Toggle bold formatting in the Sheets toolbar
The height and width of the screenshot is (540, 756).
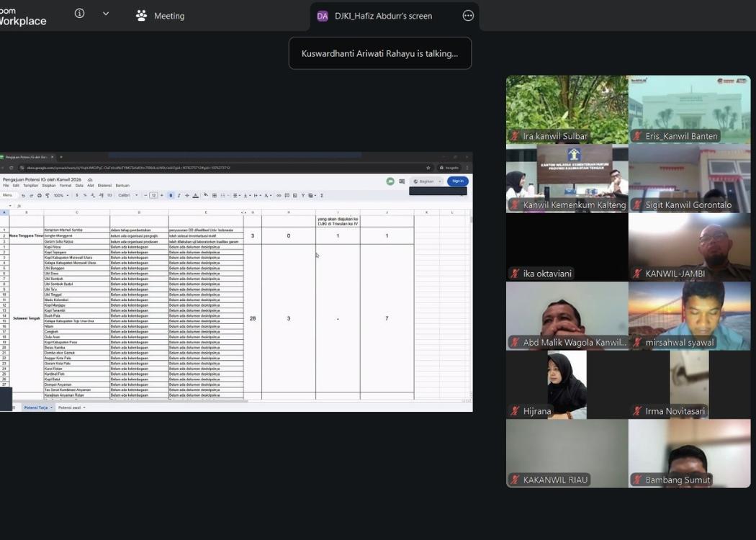click(x=171, y=195)
